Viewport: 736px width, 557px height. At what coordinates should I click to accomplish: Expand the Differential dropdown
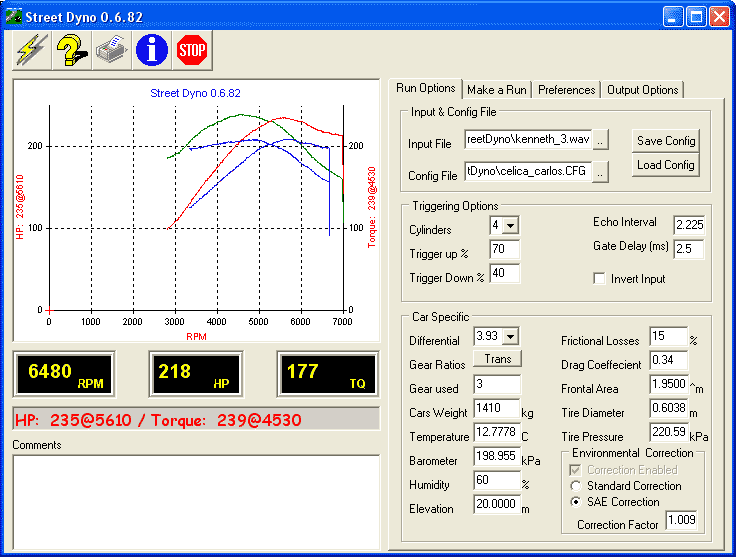[510, 336]
